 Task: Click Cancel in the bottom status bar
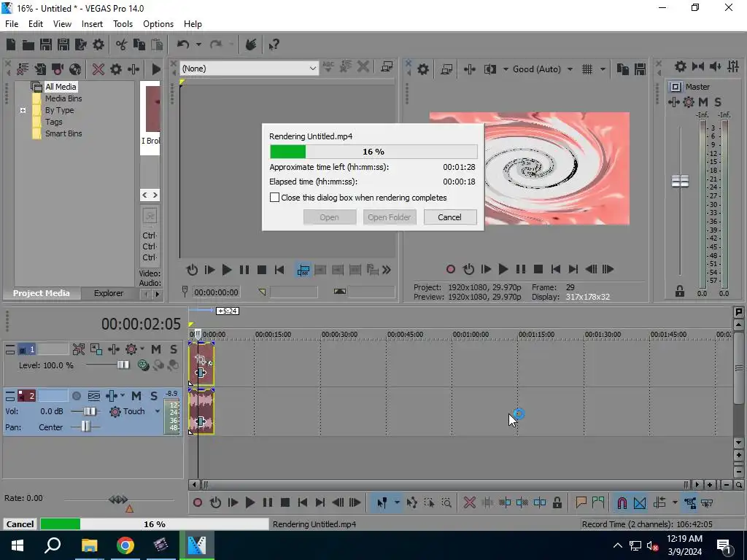point(20,524)
